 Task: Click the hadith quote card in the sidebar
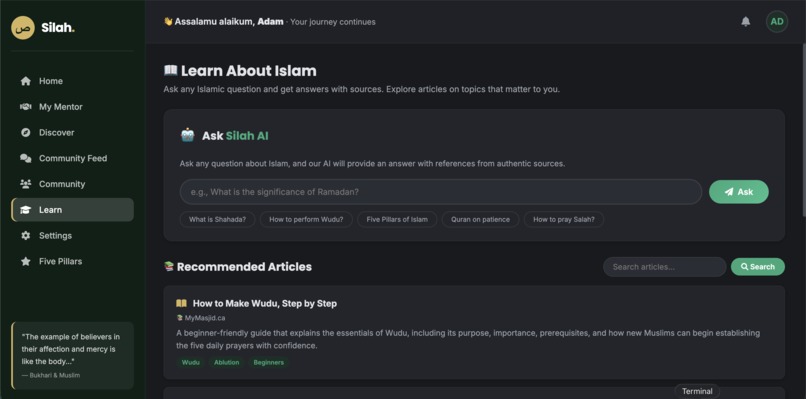[72, 355]
